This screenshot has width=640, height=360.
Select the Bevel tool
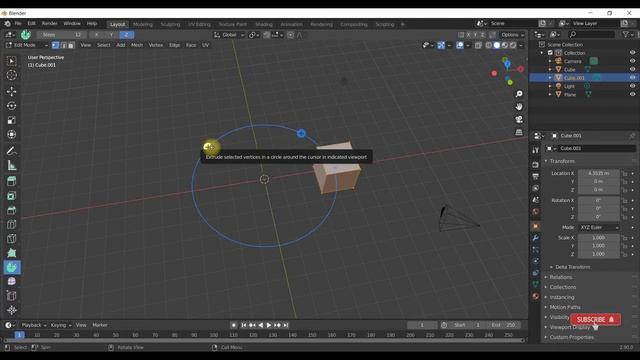point(11,210)
